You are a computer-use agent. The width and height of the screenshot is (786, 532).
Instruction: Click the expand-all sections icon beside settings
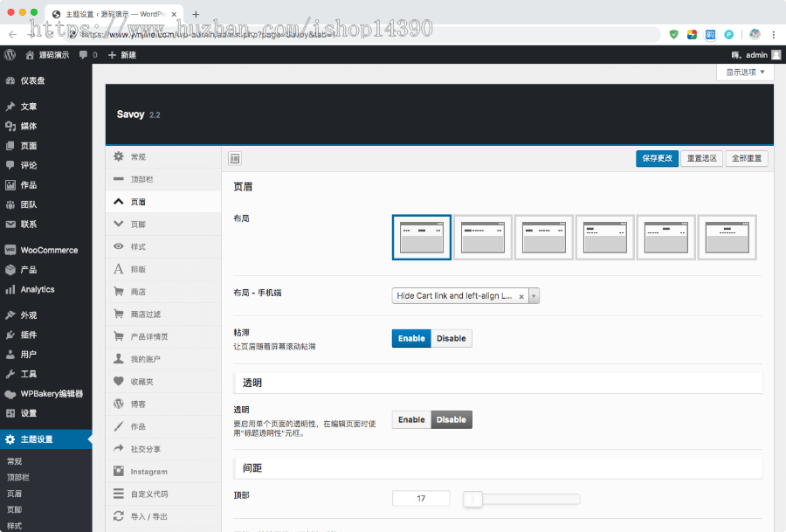234,158
